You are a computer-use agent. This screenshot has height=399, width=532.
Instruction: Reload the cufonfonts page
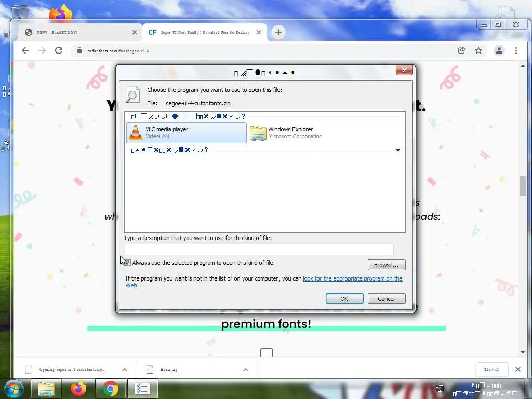[x=59, y=50]
